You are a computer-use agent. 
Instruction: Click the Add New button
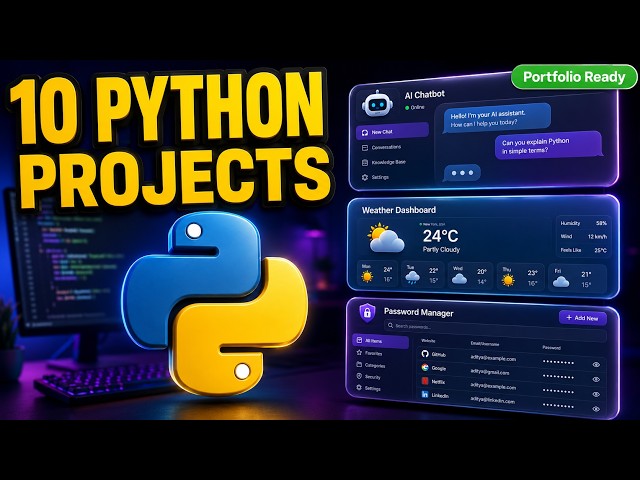pyautogui.click(x=582, y=318)
